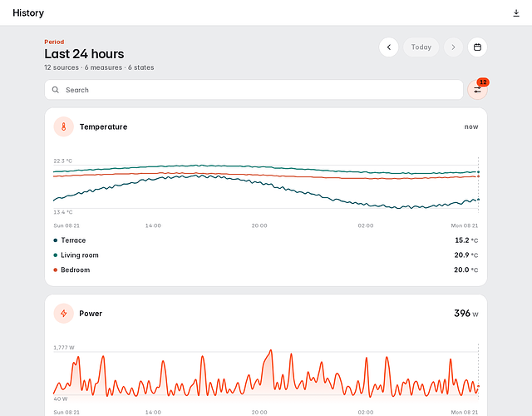Click the 40 W axis label
This screenshot has width=532, height=416.
[61, 399]
